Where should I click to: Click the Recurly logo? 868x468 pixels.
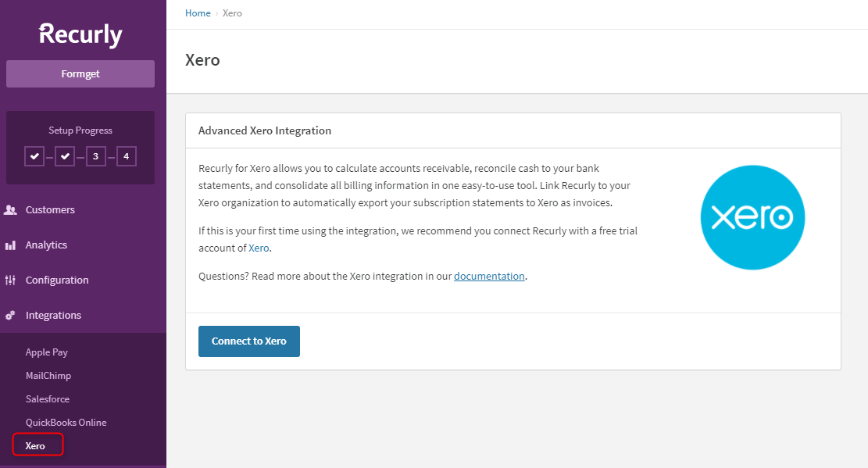click(x=80, y=35)
